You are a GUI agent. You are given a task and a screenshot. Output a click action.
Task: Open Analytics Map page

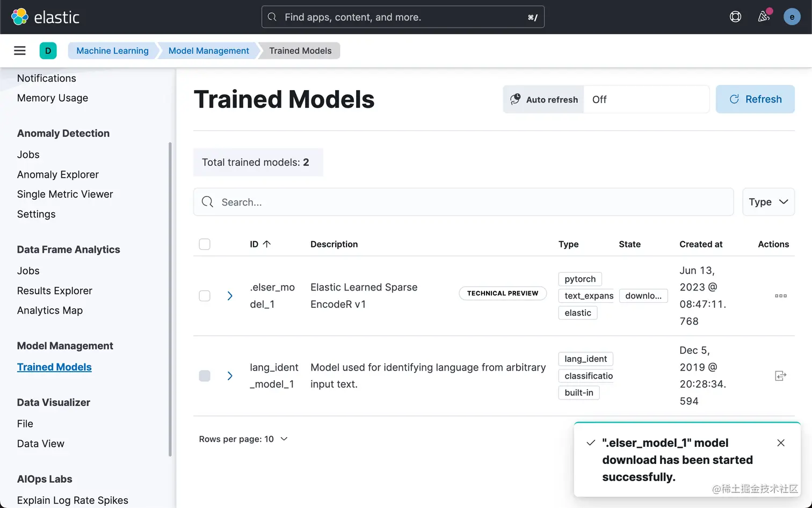tap(50, 310)
